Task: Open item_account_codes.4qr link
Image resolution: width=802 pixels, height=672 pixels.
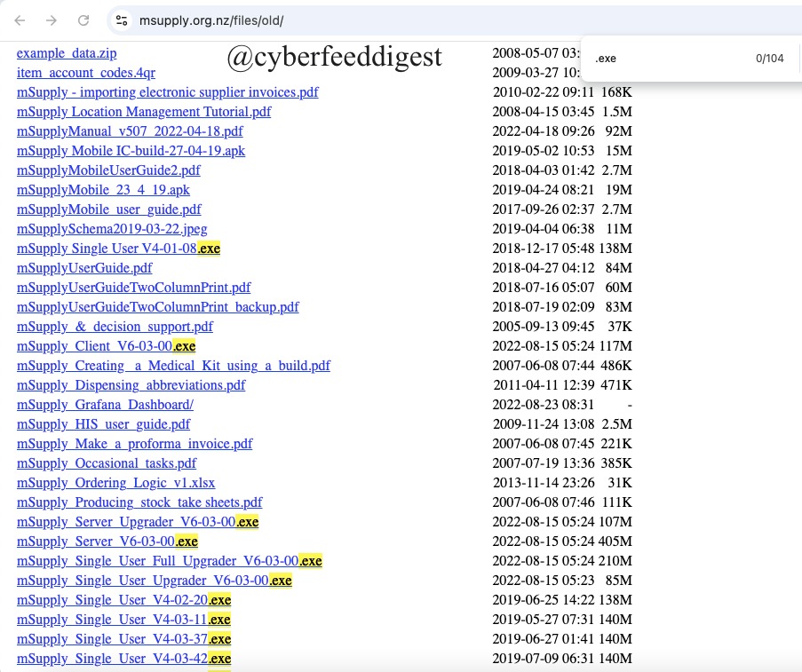Action: [86, 73]
